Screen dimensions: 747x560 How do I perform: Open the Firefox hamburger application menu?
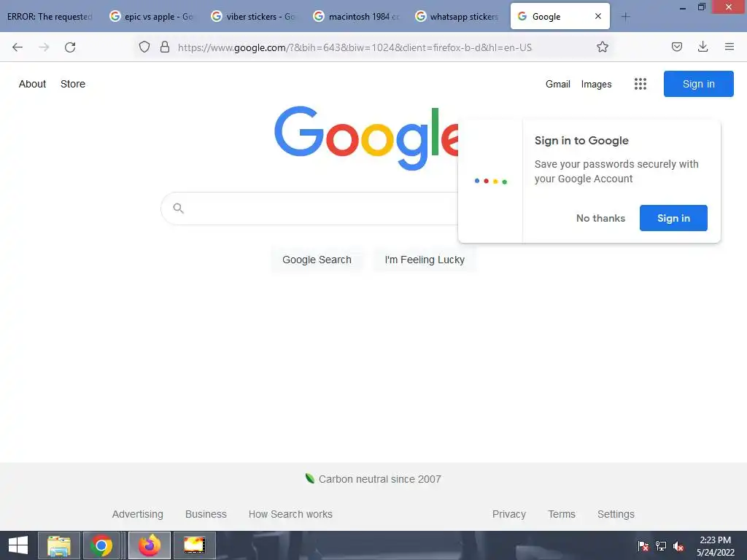729,47
